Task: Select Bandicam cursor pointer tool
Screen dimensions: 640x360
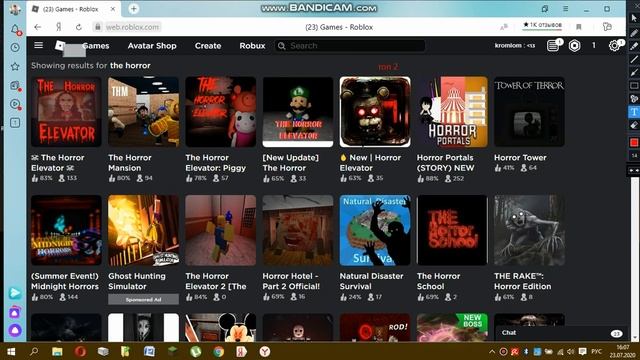Action: [x=634, y=18]
